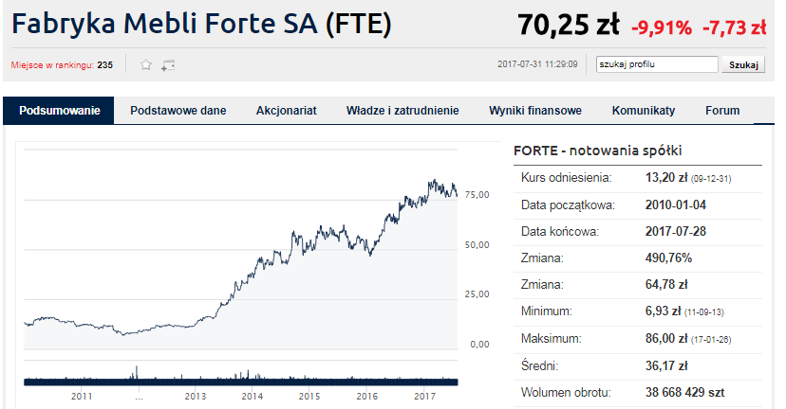Open the Komunikaty tab
This screenshot has height=409, width=786.
point(643,110)
